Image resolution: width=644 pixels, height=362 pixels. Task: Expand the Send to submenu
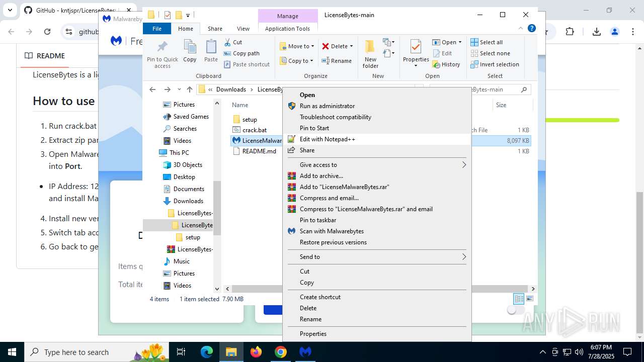(464, 256)
